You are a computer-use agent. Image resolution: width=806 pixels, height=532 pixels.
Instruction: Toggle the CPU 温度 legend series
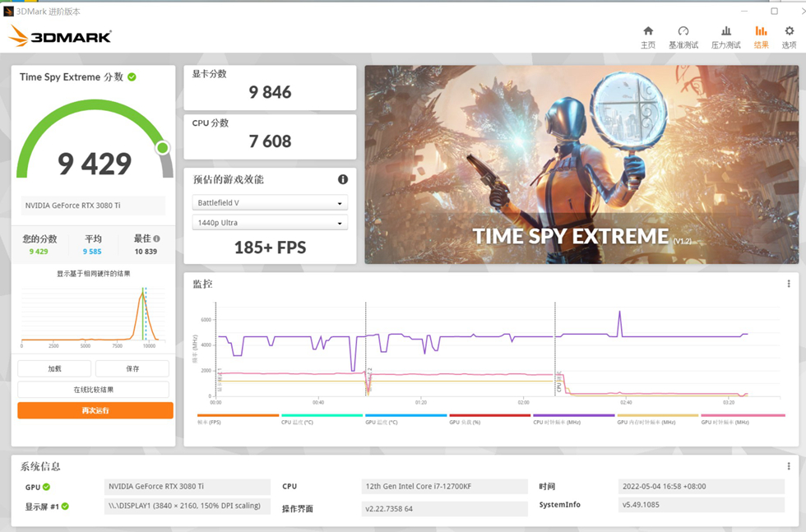point(322,419)
